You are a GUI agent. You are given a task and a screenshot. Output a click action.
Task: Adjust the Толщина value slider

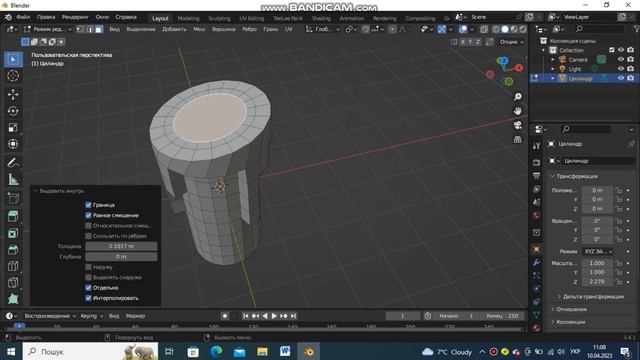tap(121, 247)
